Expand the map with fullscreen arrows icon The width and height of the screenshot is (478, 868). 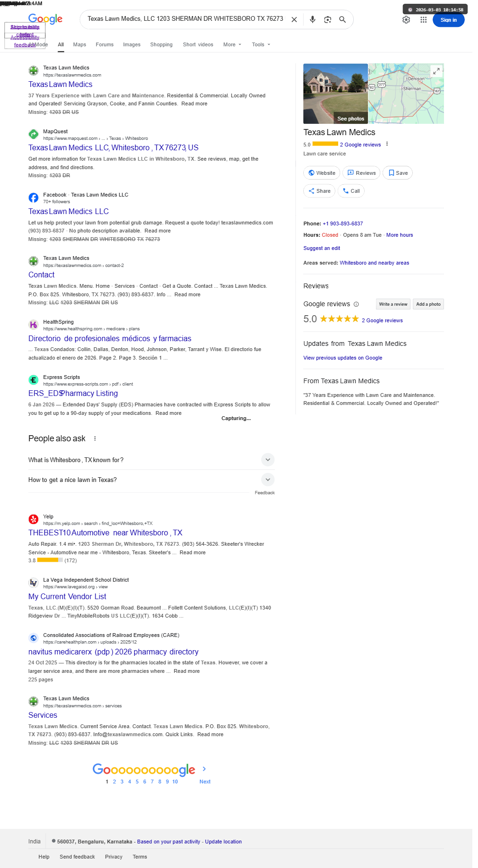pyautogui.click(x=436, y=71)
